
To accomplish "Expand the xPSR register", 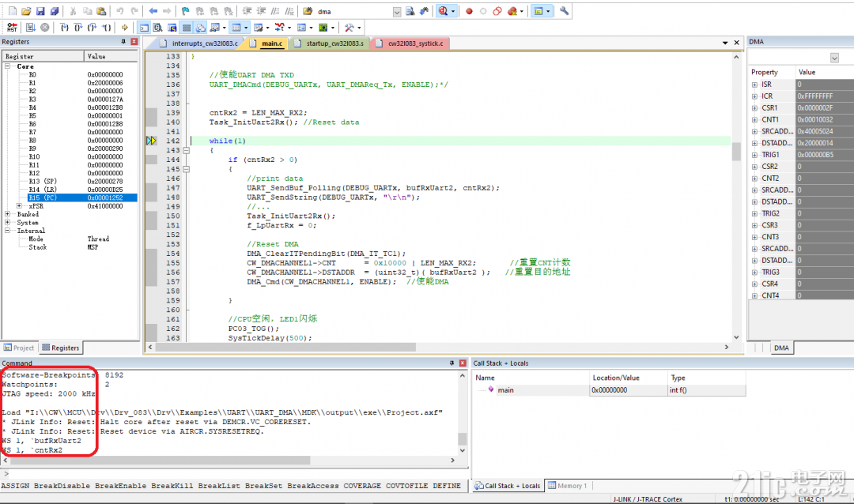I will (x=20, y=206).
